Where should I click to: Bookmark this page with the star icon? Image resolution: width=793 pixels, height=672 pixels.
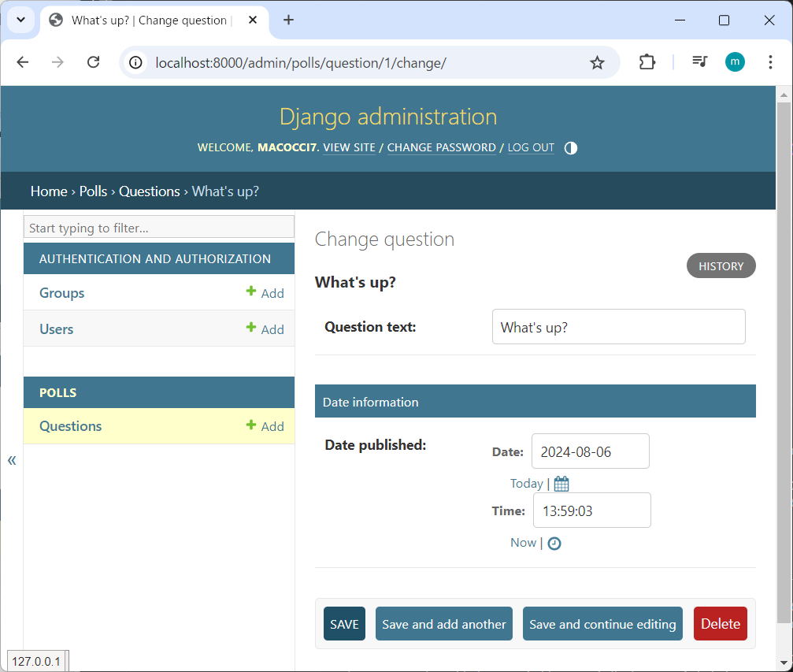click(598, 62)
